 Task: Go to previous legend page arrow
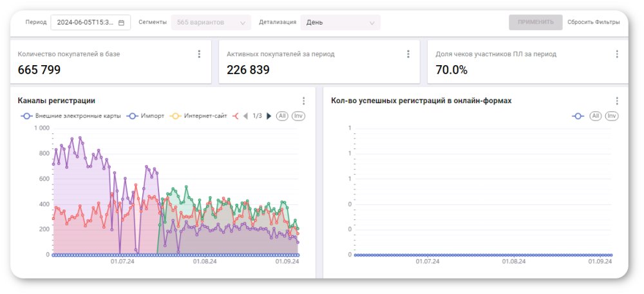pos(245,116)
